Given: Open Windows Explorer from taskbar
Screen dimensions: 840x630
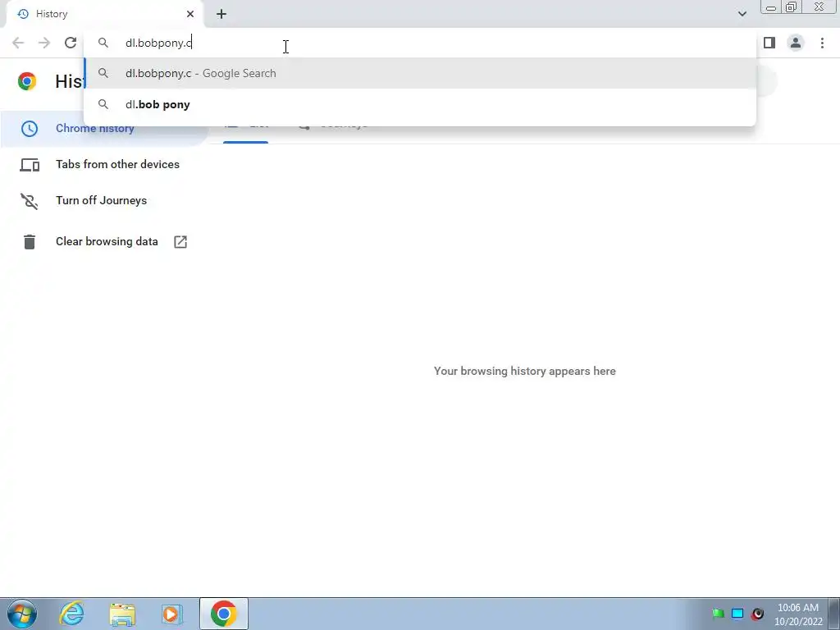Looking at the screenshot, I should (x=122, y=614).
